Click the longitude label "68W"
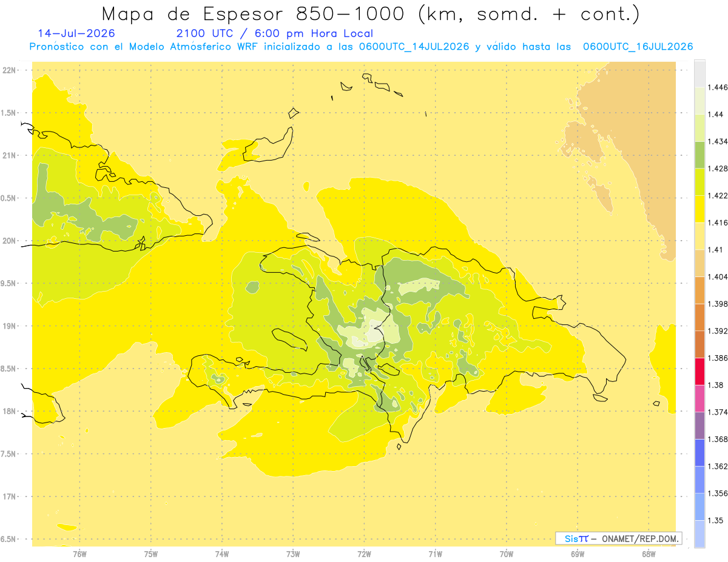Screen dimensions: 728x562 point(649,555)
